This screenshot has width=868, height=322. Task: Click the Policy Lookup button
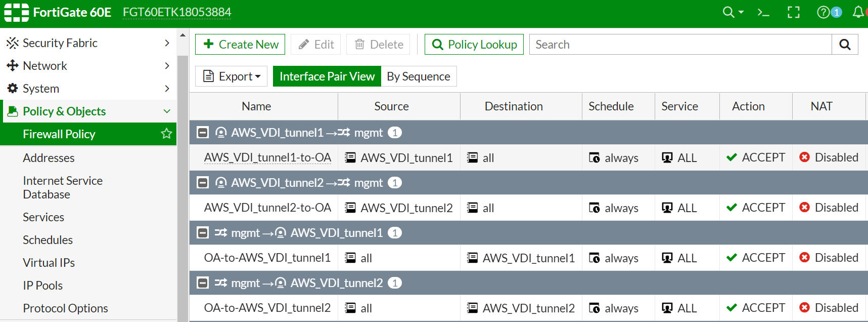point(474,45)
